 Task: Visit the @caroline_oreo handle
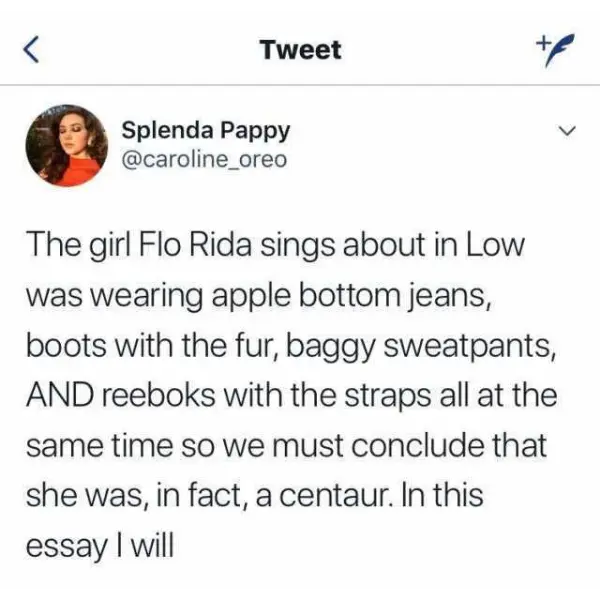pyautogui.click(x=203, y=160)
